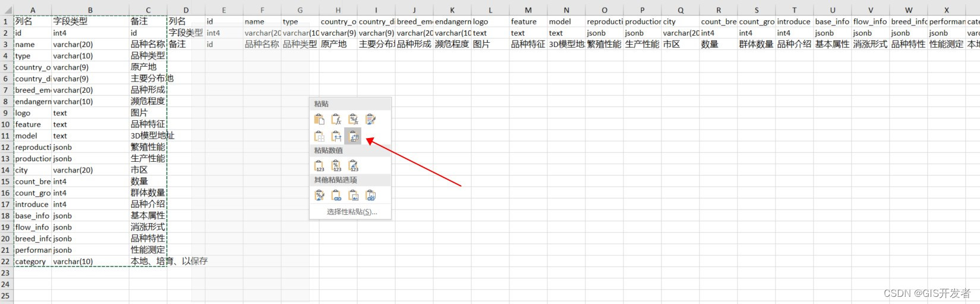Click cell C5 containing 原产地

coord(148,67)
